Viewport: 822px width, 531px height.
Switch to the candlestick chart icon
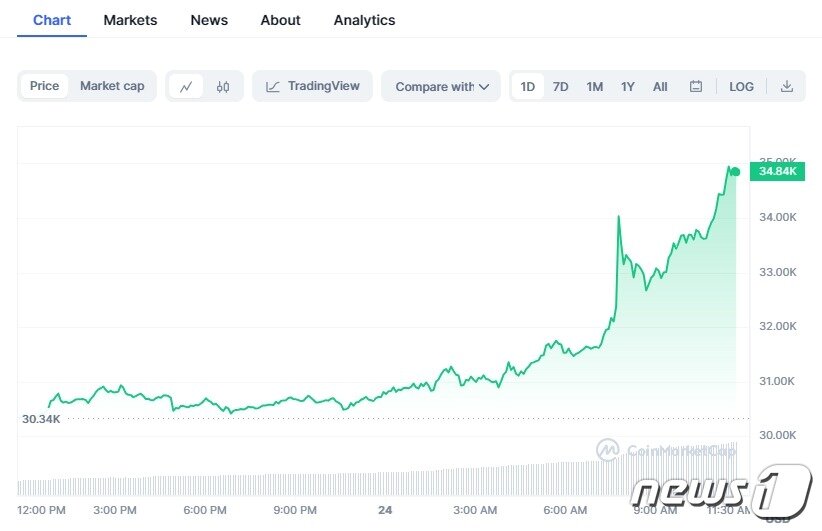[x=223, y=86]
